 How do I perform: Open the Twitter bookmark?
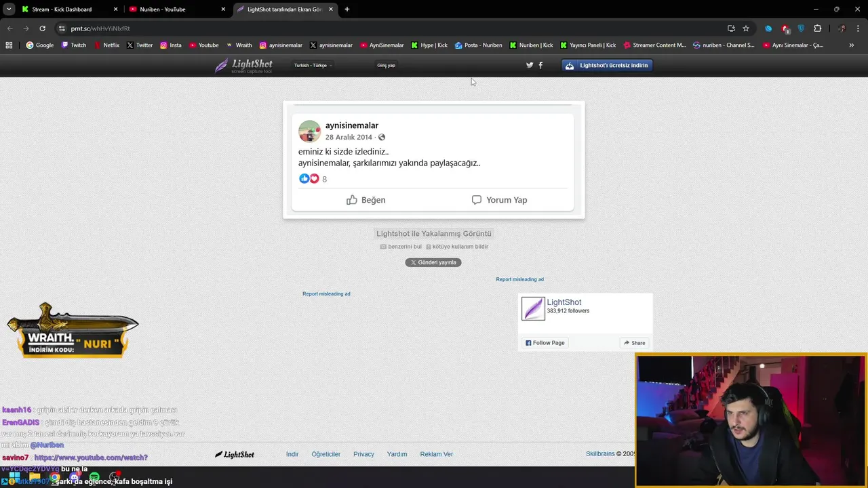(x=140, y=45)
